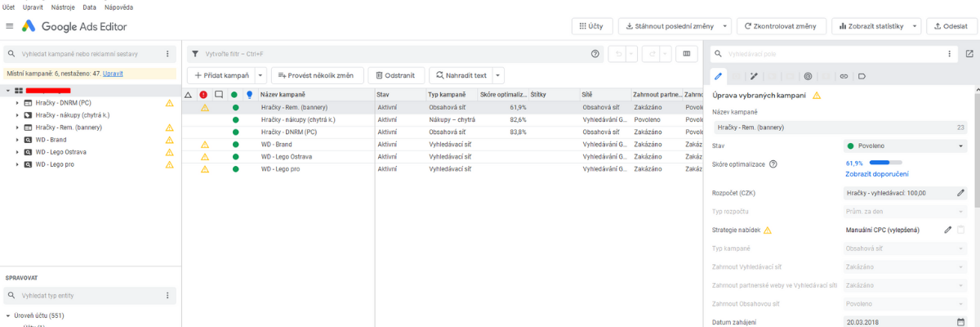The width and height of the screenshot is (980, 327).
Task: Open edit panel search options menu
Action: coord(949,54)
